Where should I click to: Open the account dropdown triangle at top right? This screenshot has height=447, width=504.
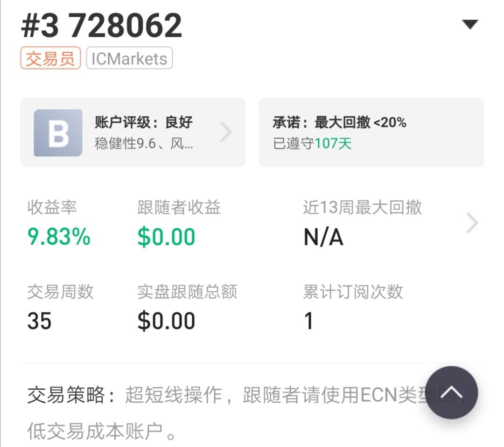point(470,25)
